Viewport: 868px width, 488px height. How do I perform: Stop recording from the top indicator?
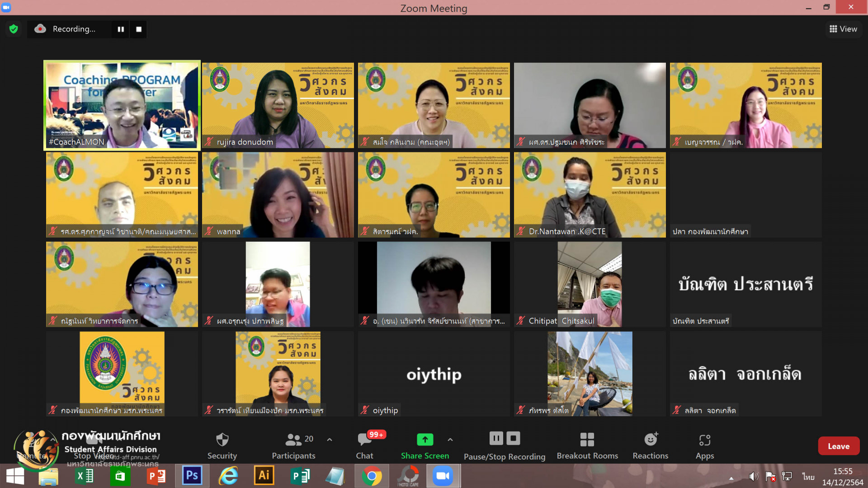[139, 29]
